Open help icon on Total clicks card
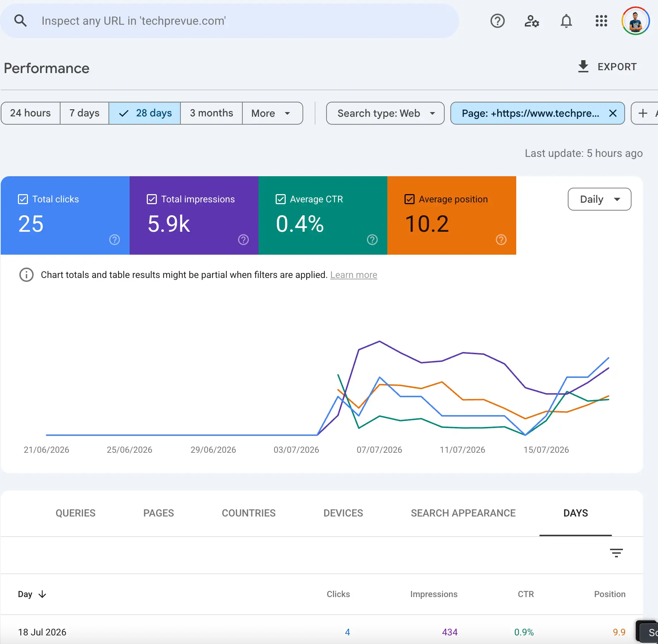Image resolution: width=658 pixels, height=644 pixels. point(115,240)
